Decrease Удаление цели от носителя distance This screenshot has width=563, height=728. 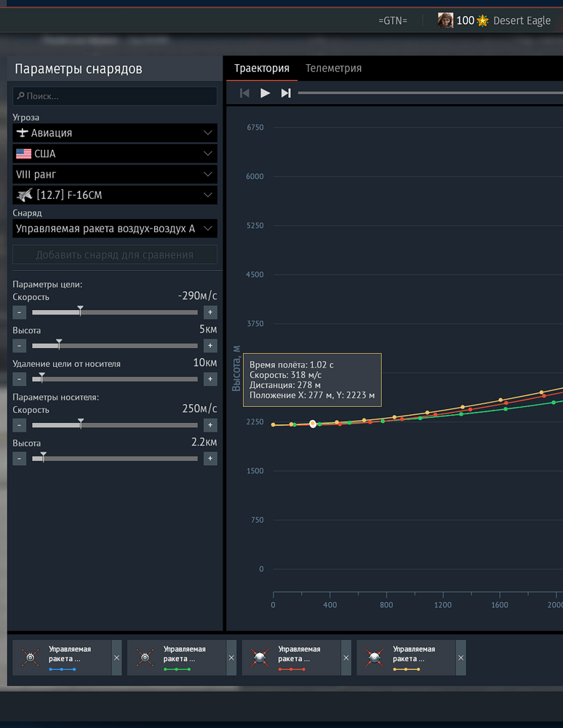pyautogui.click(x=19, y=379)
